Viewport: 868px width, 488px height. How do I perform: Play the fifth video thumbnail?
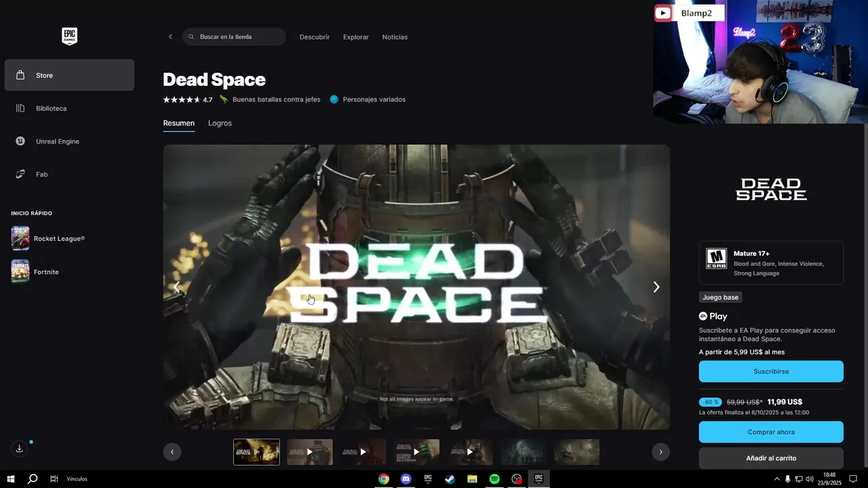pyautogui.click(x=470, y=452)
